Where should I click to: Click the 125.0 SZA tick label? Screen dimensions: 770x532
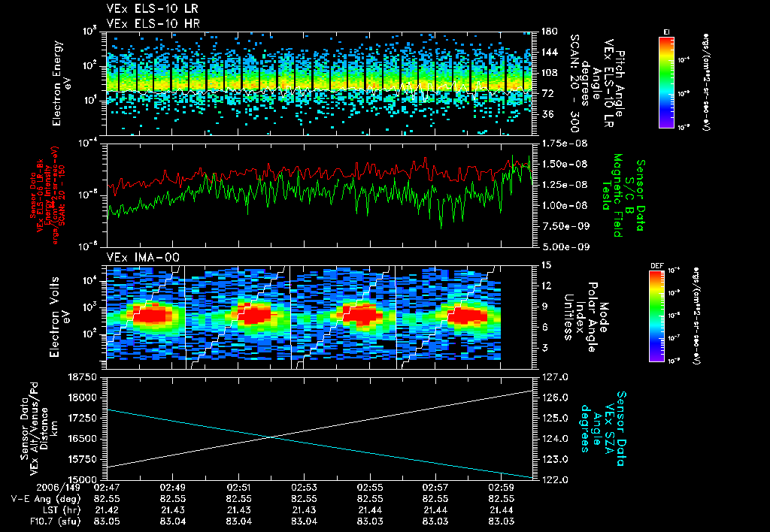(x=554, y=418)
